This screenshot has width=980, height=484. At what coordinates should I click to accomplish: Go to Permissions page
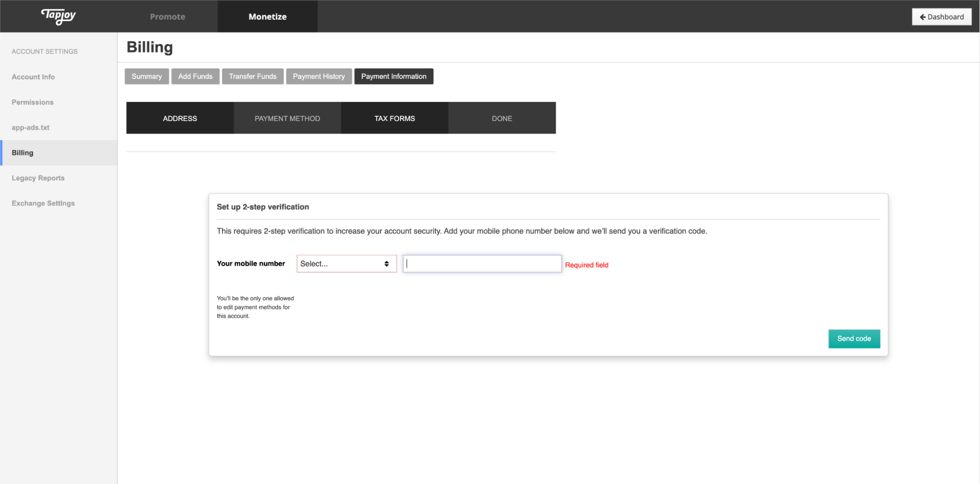(33, 102)
